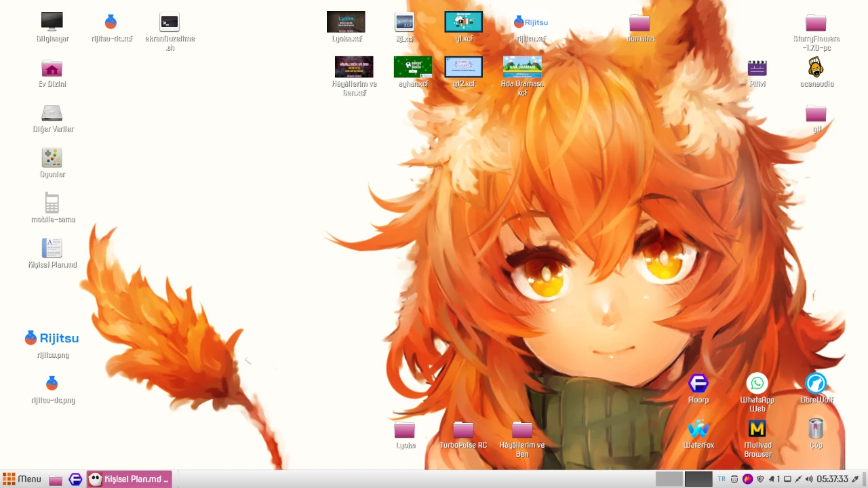Click the shield security tray icon
Image resolution: width=868 pixels, height=488 pixels.
pos(760,479)
